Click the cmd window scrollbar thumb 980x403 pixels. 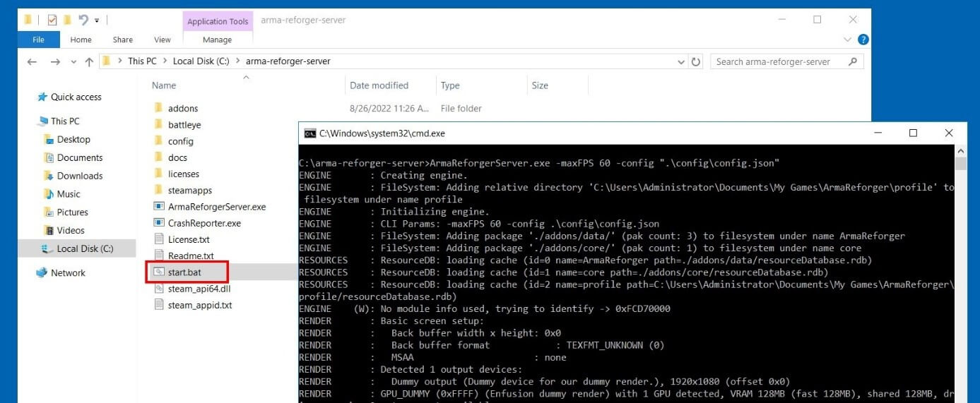point(960,164)
